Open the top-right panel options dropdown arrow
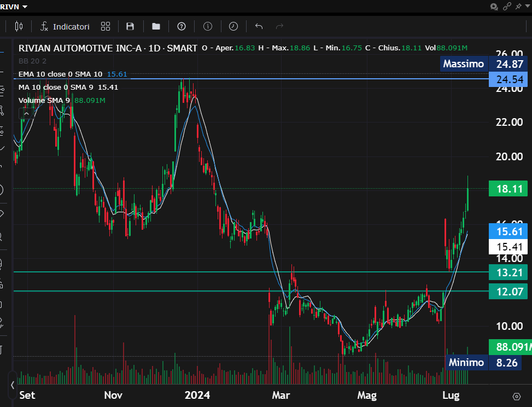This screenshot has width=532, height=407. pyautogui.click(x=527, y=6)
